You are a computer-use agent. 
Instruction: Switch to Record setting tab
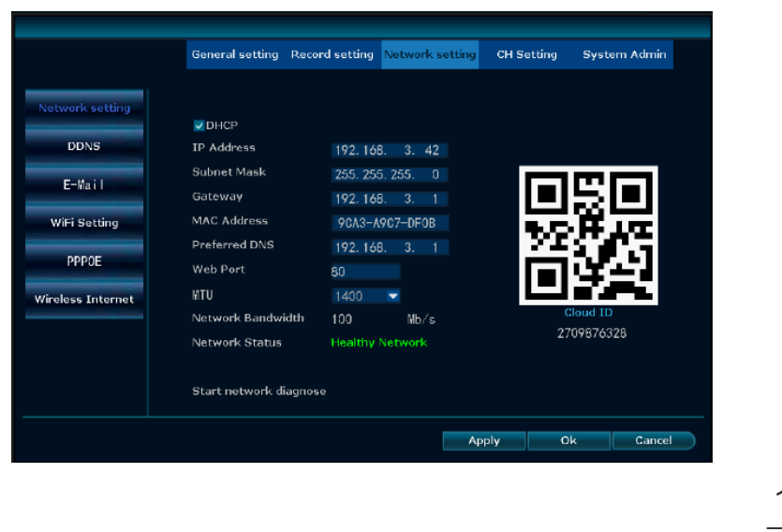point(332,54)
